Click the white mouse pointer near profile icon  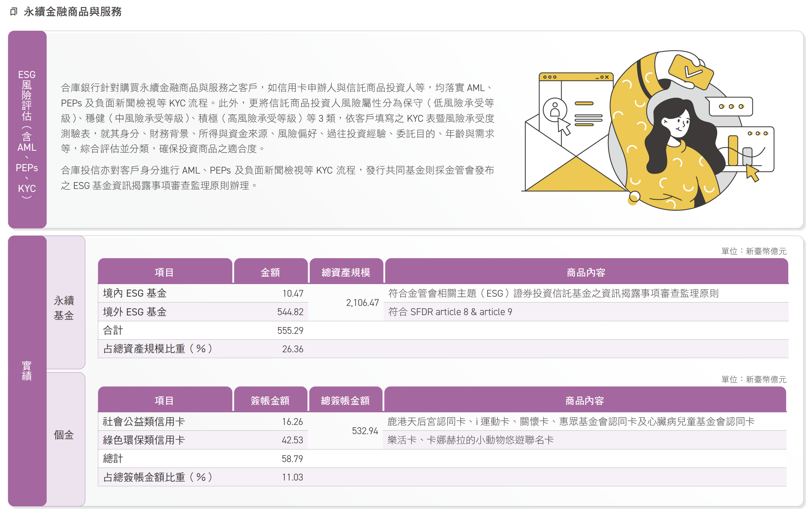click(x=564, y=127)
